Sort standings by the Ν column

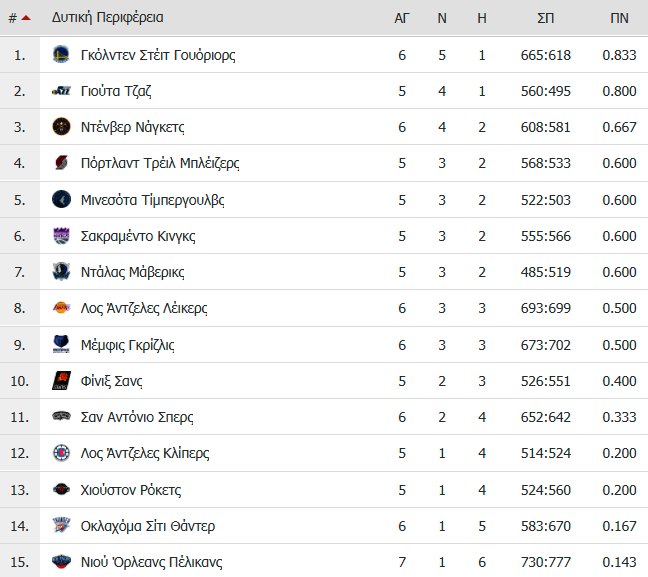pyautogui.click(x=442, y=18)
